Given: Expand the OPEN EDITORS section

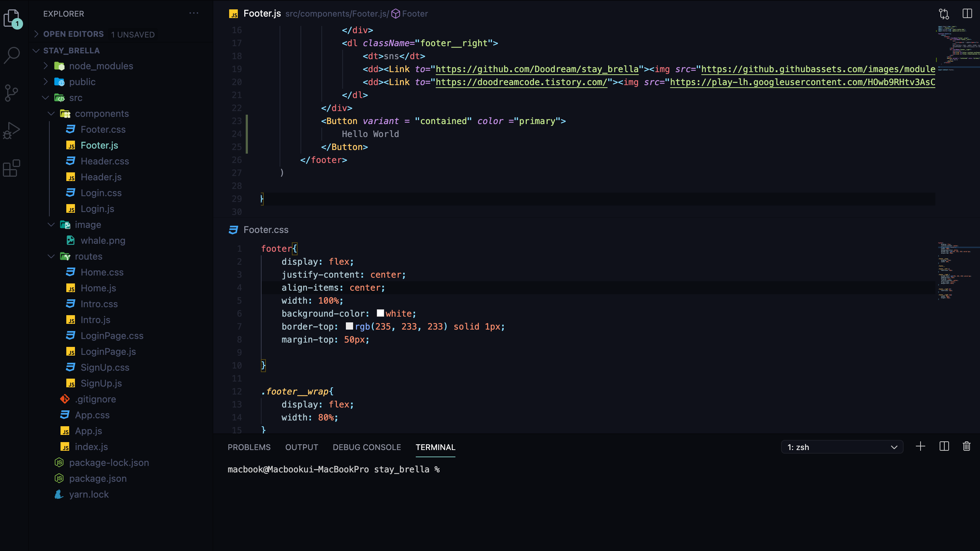Looking at the screenshot, I should coord(36,34).
